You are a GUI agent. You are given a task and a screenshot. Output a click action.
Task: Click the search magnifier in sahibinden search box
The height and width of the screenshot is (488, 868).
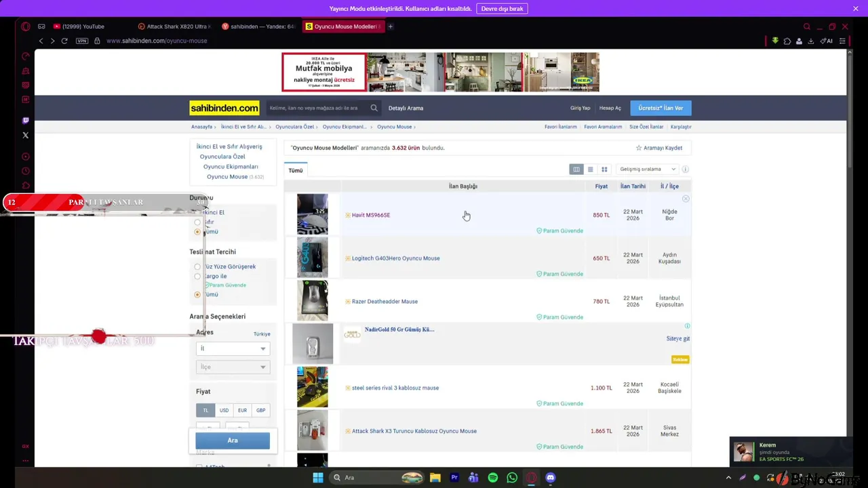374,108
